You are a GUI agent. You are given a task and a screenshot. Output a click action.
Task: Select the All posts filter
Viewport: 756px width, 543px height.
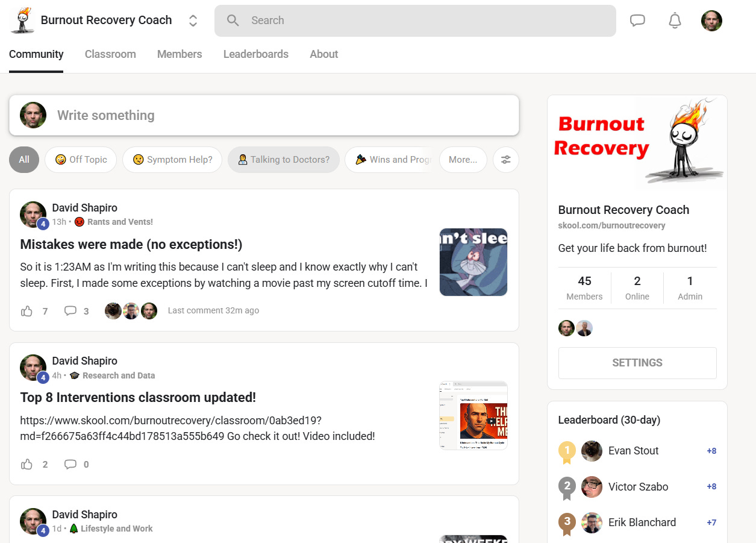23,160
